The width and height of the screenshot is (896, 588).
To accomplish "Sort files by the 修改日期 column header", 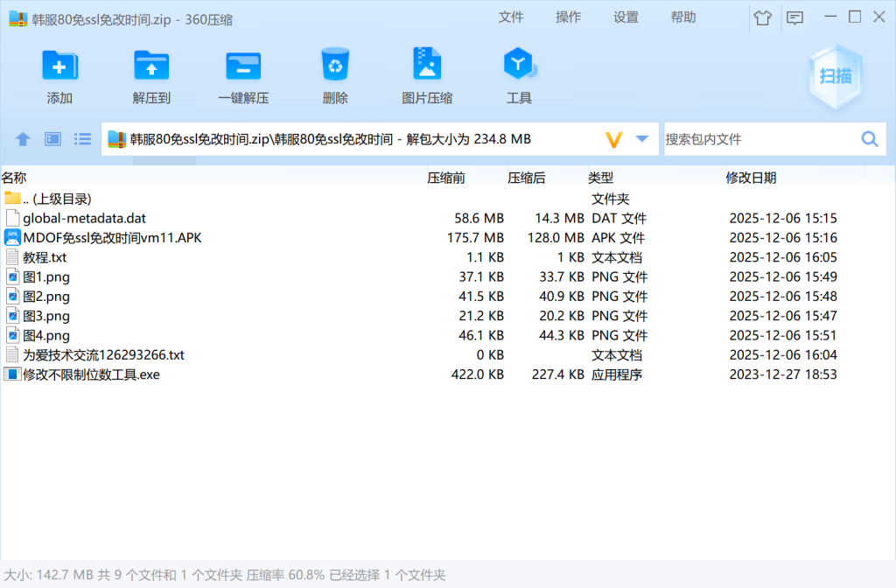I will (x=751, y=178).
